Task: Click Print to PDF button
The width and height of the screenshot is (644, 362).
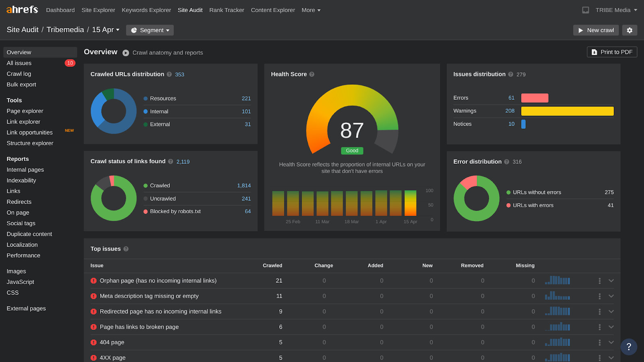Action: tap(612, 52)
